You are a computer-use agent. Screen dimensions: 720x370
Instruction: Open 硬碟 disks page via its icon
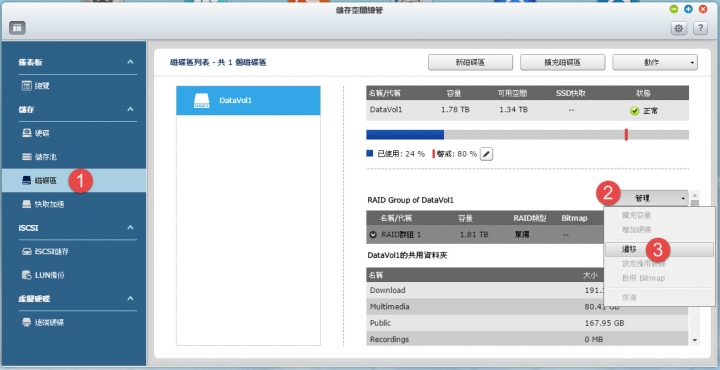27,133
